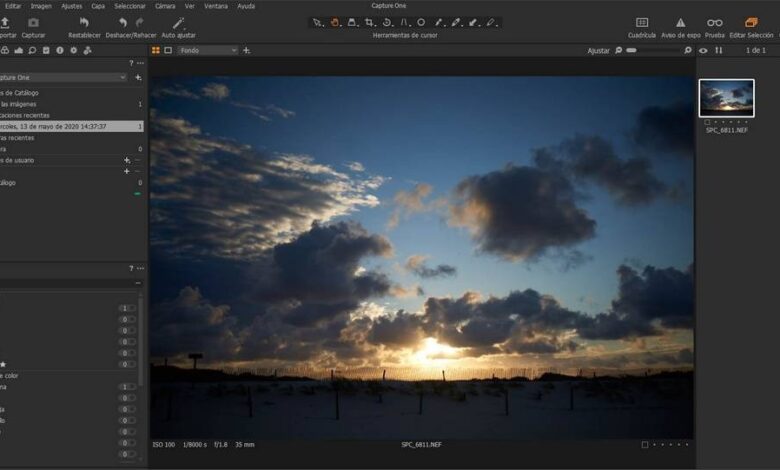Switch to the single-image viewer mode

[x=167, y=50]
